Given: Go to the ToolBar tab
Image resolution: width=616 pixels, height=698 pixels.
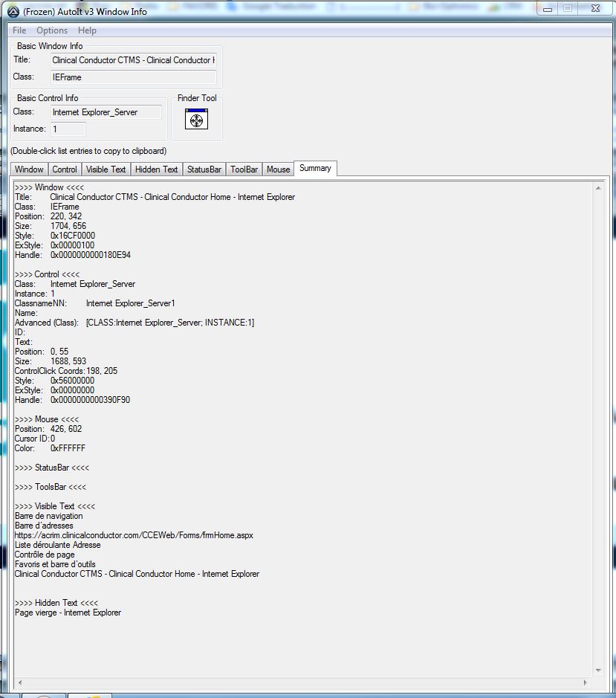Looking at the screenshot, I should [244, 169].
